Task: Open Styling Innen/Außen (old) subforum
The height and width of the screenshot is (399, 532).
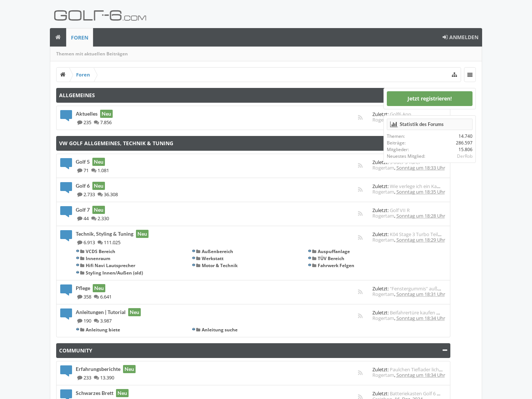Action: point(114,273)
